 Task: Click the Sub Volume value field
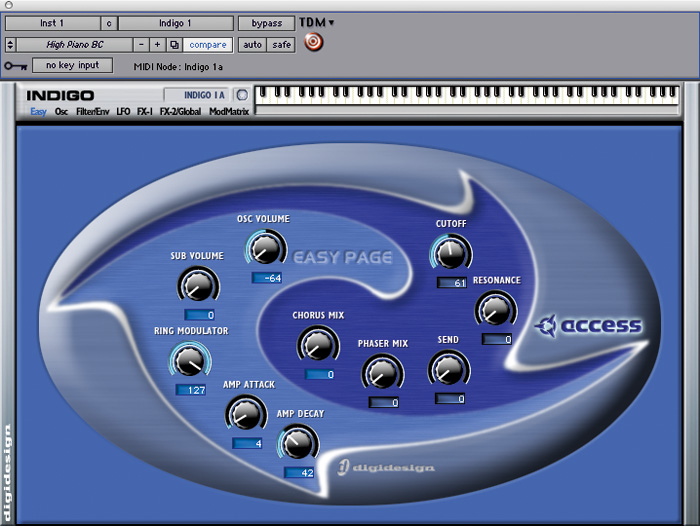coord(200,315)
